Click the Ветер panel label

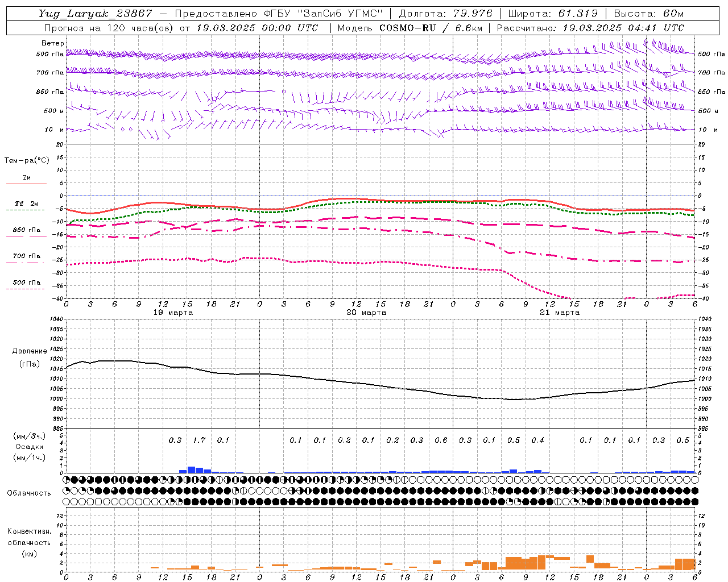[52, 43]
